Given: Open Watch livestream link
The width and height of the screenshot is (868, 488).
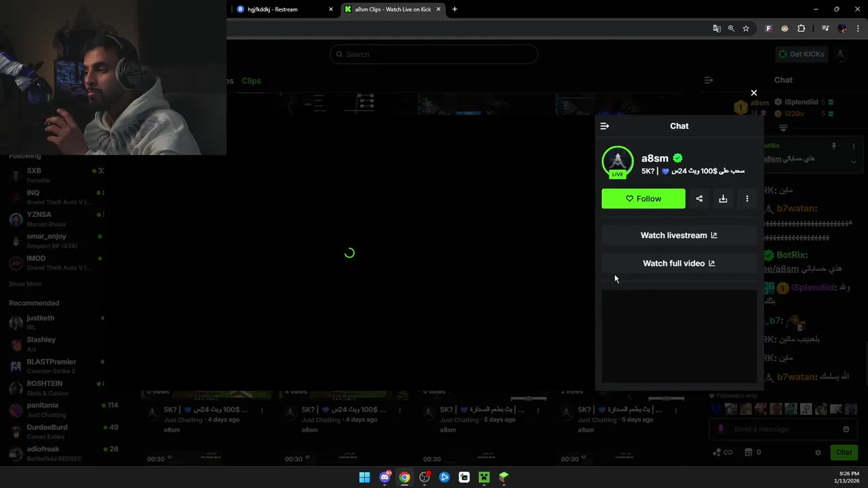Looking at the screenshot, I should [x=679, y=235].
